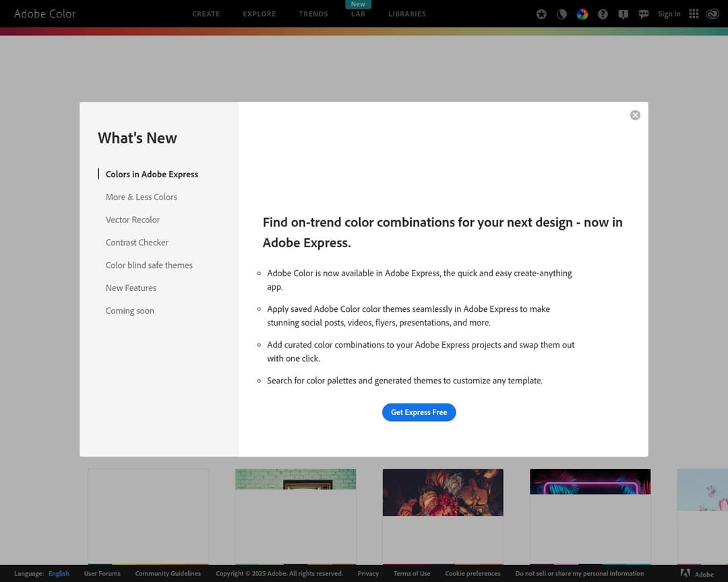Click the Get Express Free button
Screen dimensions: 728x582
coord(419,412)
